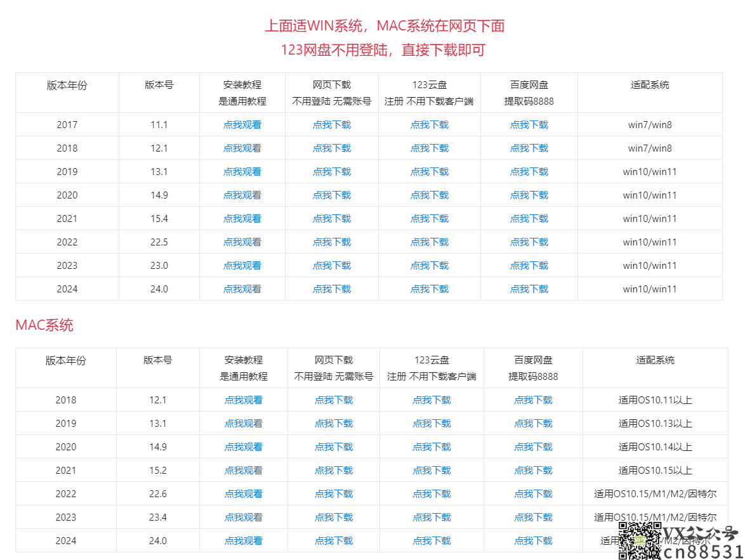The width and height of the screenshot is (745, 560).
Task: Open 点我观看 tutorial for WIN 2017 row
Action: point(242,125)
